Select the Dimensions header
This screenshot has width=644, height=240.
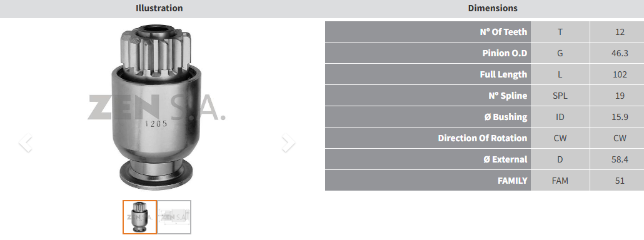pos(493,8)
